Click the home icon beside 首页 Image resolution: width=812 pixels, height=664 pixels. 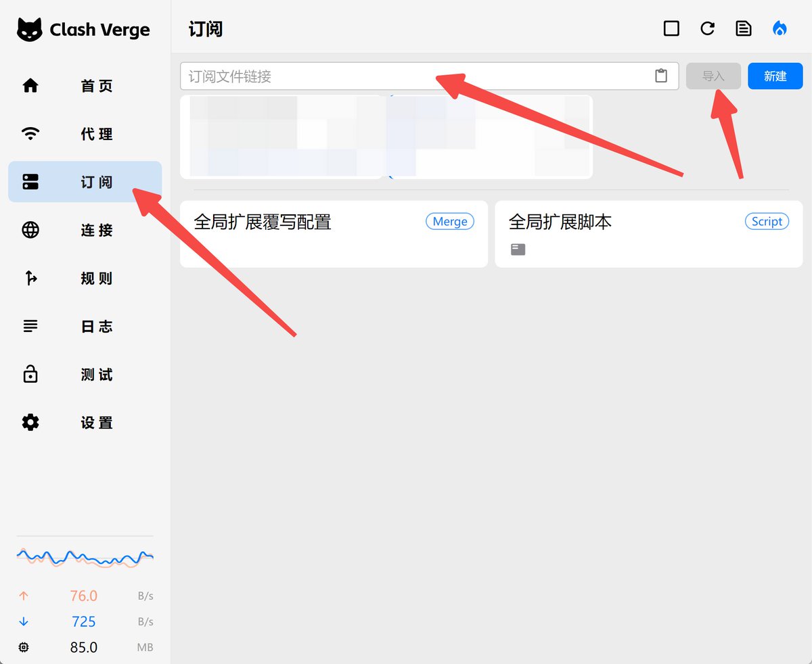pyautogui.click(x=30, y=86)
